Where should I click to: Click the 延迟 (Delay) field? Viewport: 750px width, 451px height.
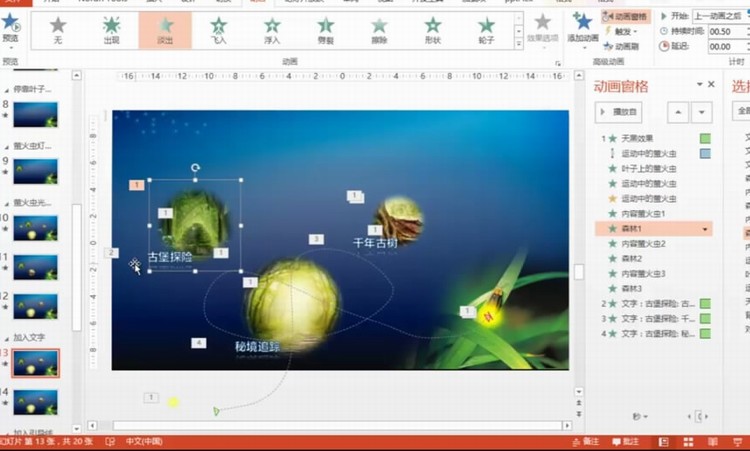[x=728, y=47]
